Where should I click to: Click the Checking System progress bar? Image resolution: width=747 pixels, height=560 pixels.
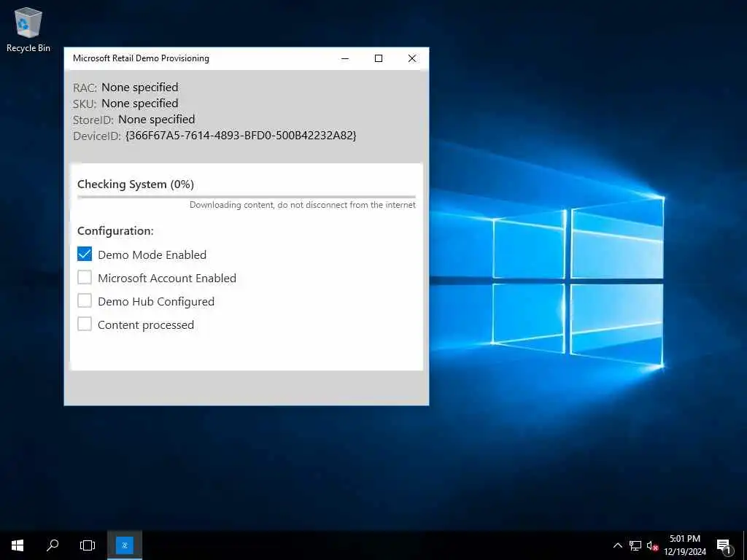click(x=247, y=197)
